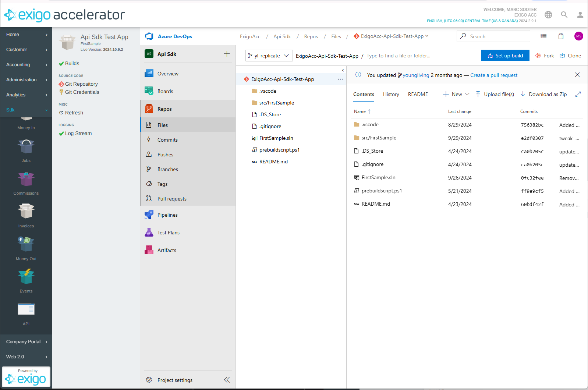
Task: Toggle full screen expand icon
Action: click(578, 94)
